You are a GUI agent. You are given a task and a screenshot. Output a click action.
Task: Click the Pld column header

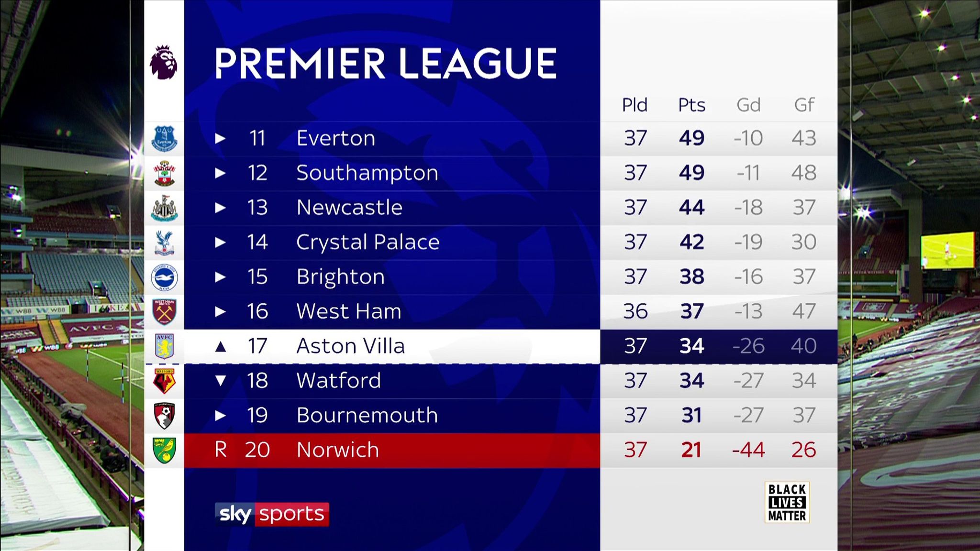coord(635,105)
